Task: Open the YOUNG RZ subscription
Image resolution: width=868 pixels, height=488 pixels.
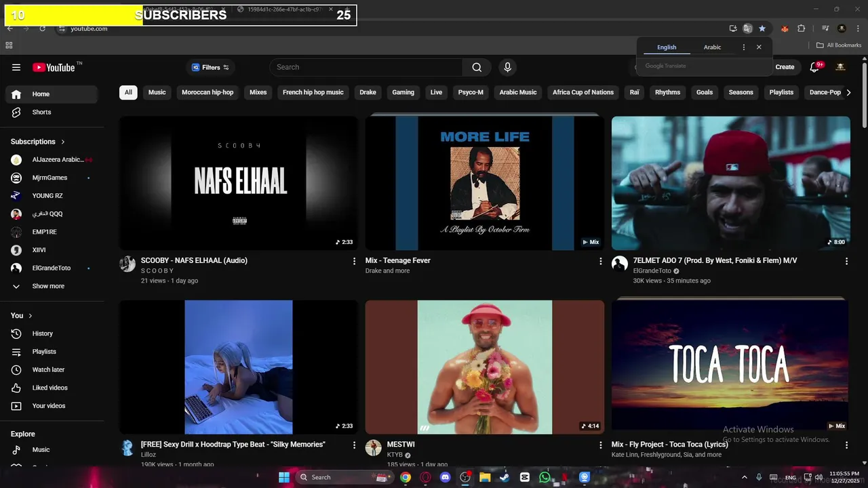Action: pyautogui.click(x=52, y=196)
